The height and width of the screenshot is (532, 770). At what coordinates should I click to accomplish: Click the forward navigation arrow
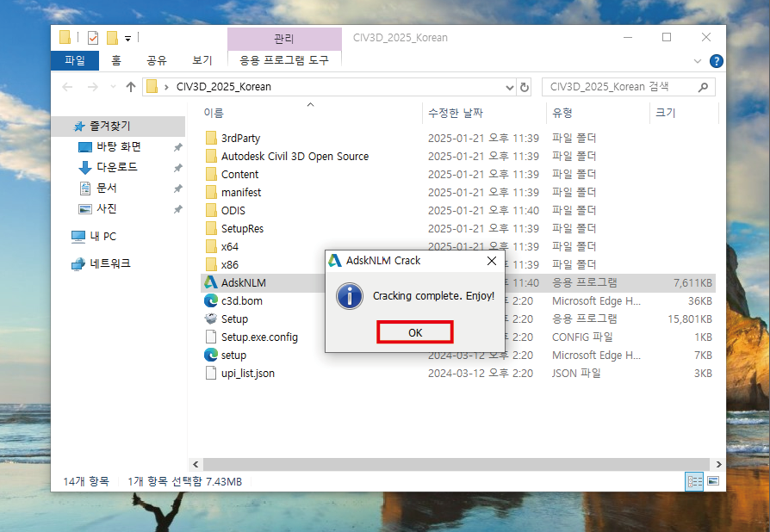point(93,87)
